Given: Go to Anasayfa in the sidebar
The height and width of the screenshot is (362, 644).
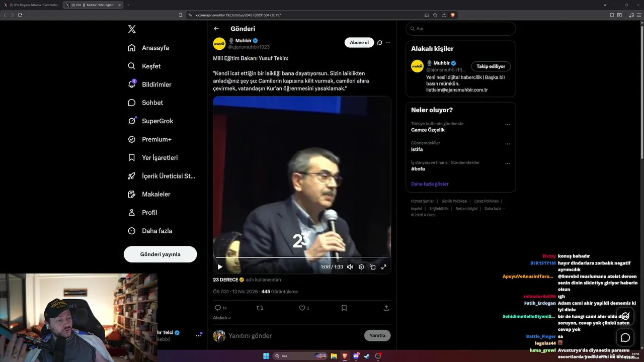Looking at the screenshot, I should coord(148,48).
